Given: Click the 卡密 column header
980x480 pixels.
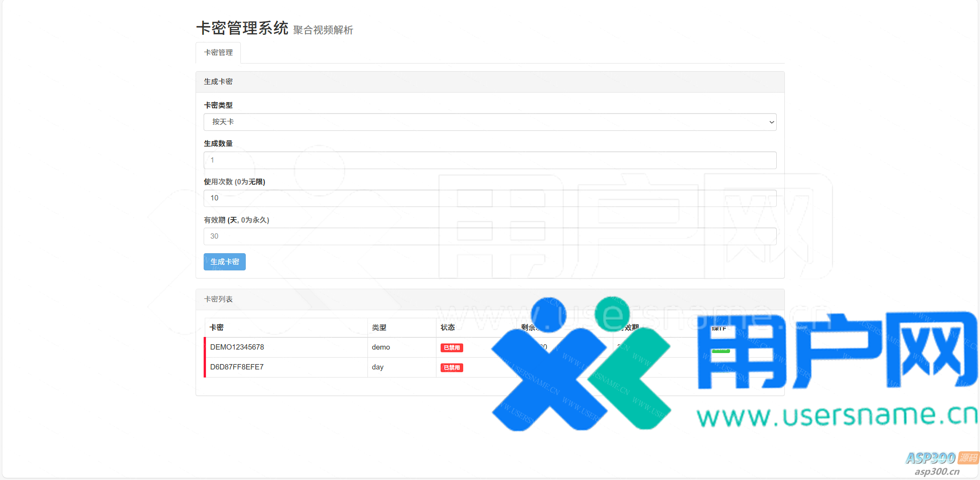Looking at the screenshot, I should tap(217, 327).
